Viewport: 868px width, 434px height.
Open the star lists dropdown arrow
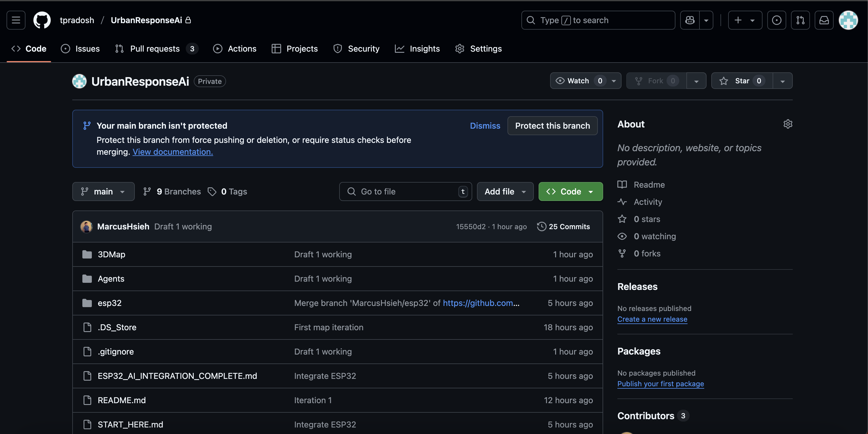[x=782, y=81]
